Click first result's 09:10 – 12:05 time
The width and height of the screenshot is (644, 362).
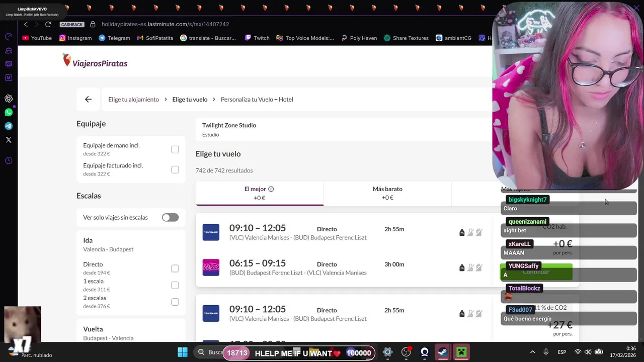point(257,228)
